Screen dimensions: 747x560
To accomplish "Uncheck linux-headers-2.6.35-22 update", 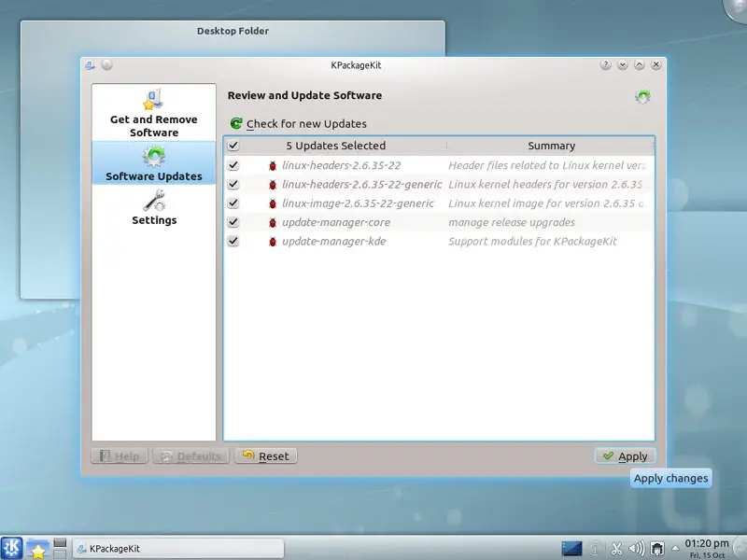I will (x=233, y=165).
